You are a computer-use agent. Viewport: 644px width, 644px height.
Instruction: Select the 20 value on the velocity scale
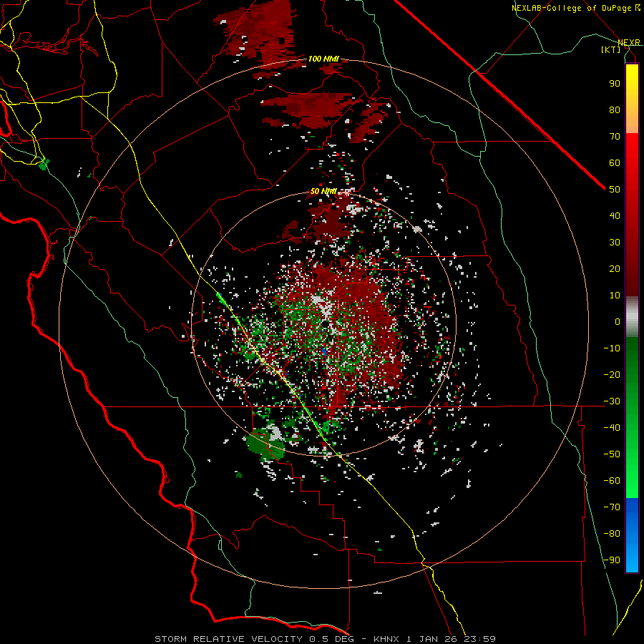(615, 269)
